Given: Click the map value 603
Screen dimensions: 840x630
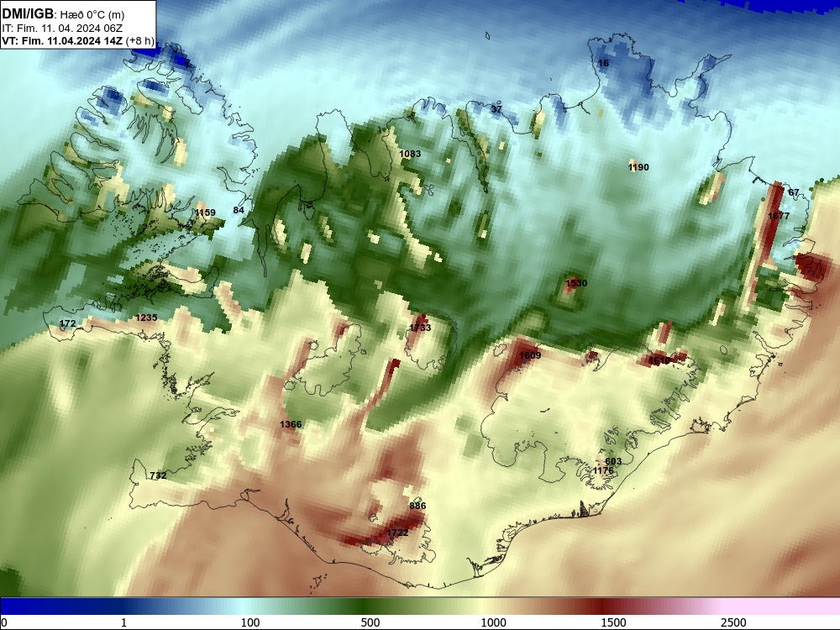Looking at the screenshot, I should click(613, 461).
